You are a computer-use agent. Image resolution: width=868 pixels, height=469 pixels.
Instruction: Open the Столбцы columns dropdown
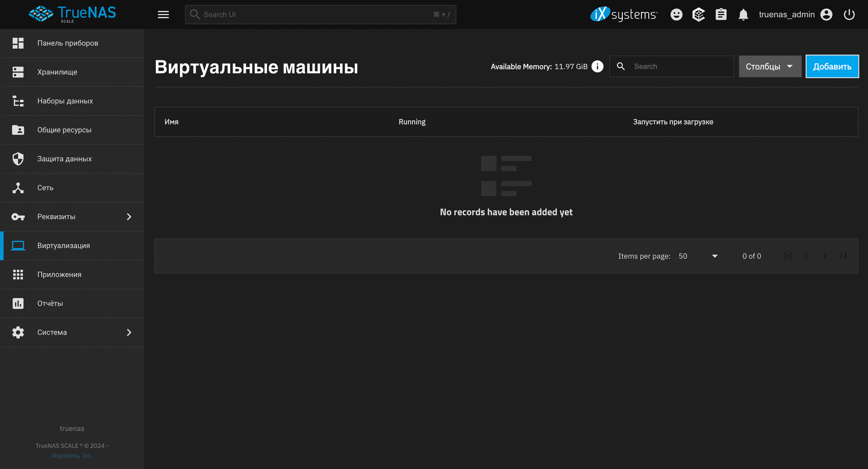[770, 66]
